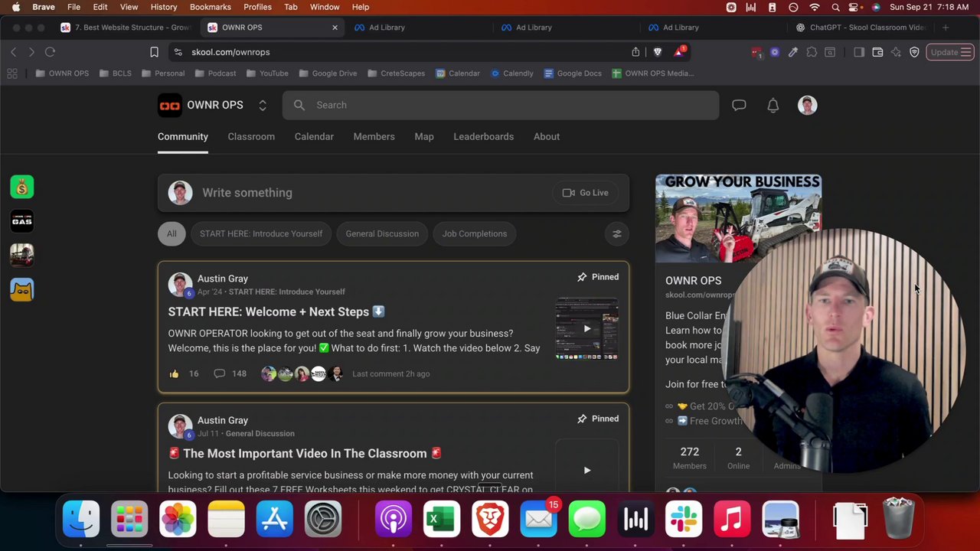Open a new browser tab

[x=946, y=28]
